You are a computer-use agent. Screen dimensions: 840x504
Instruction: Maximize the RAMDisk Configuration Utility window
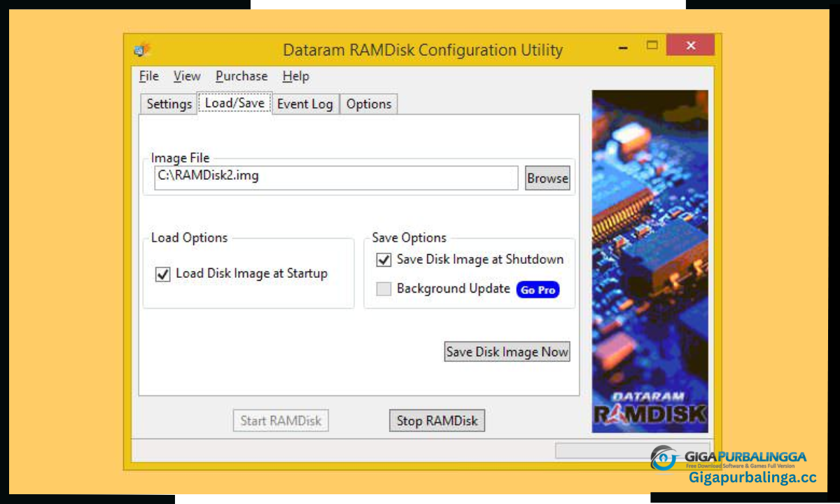[652, 46]
